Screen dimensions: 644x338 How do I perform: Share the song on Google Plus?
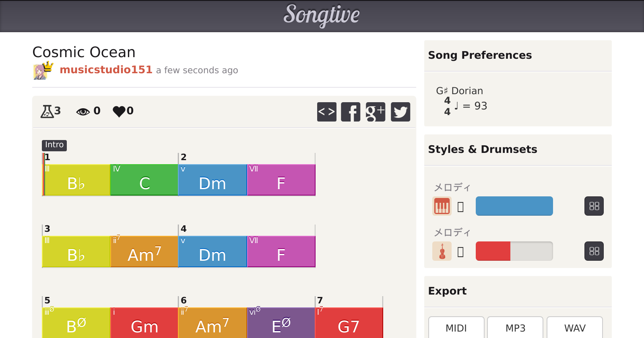tap(375, 111)
